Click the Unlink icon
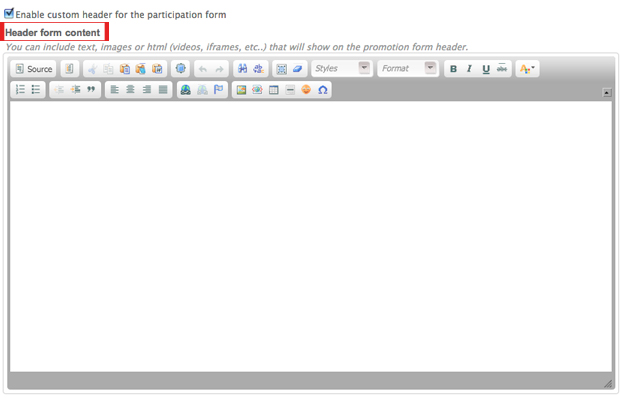Viewport: 620px width, 405px height. 202,90
